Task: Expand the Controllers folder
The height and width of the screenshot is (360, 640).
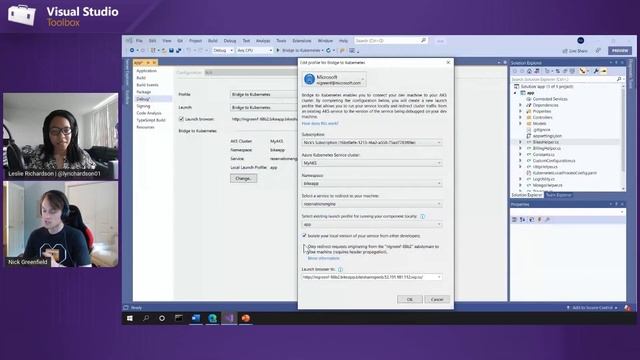Action: pos(520,117)
